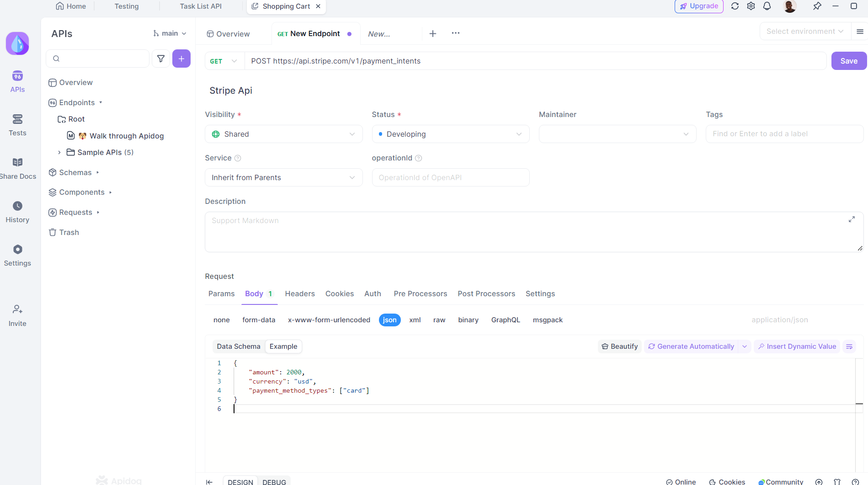
Task: Click the user avatar picture
Action: [x=789, y=6]
